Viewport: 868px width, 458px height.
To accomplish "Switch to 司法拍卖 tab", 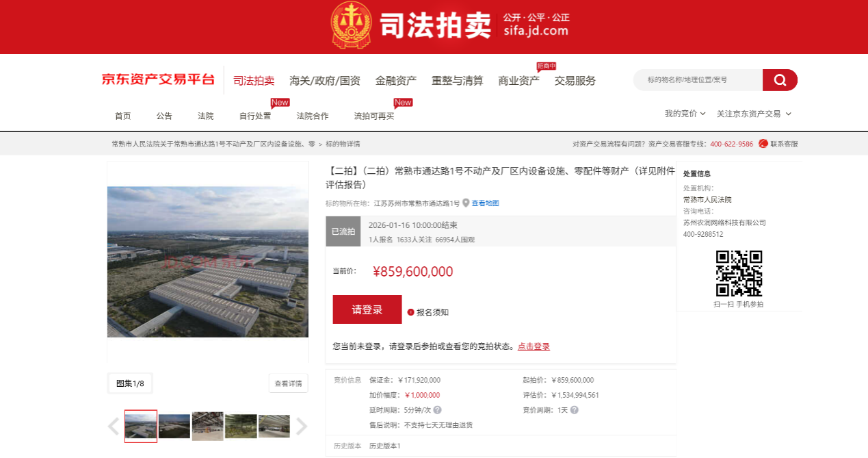I will [x=254, y=81].
